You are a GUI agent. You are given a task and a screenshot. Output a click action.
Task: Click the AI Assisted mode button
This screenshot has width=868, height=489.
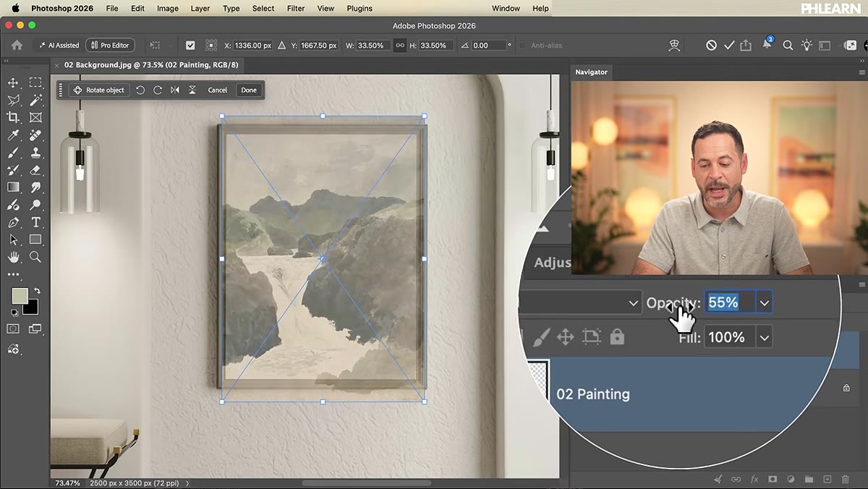[x=59, y=45]
